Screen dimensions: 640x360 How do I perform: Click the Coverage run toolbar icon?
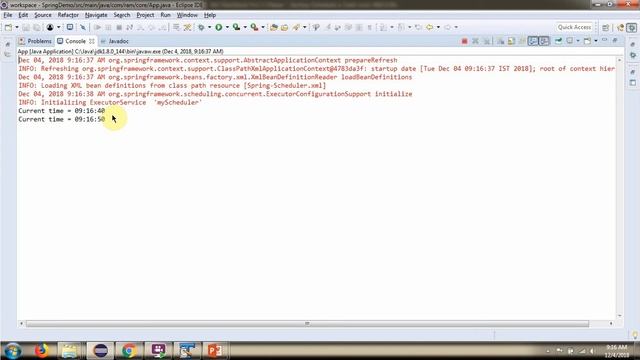[236, 27]
